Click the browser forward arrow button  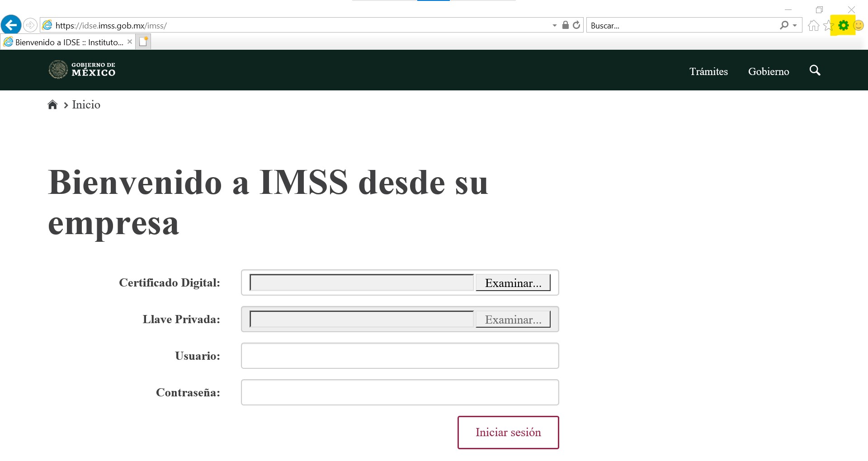point(30,25)
